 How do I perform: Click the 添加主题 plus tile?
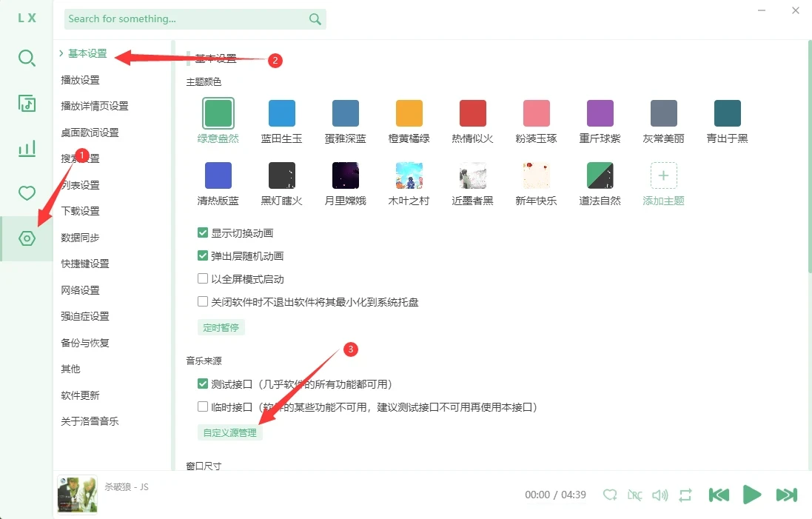click(663, 175)
